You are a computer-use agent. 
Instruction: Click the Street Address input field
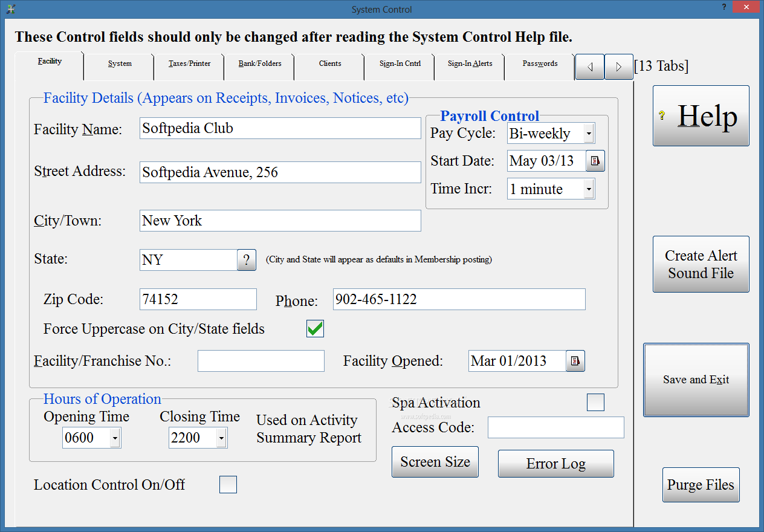[x=280, y=172]
